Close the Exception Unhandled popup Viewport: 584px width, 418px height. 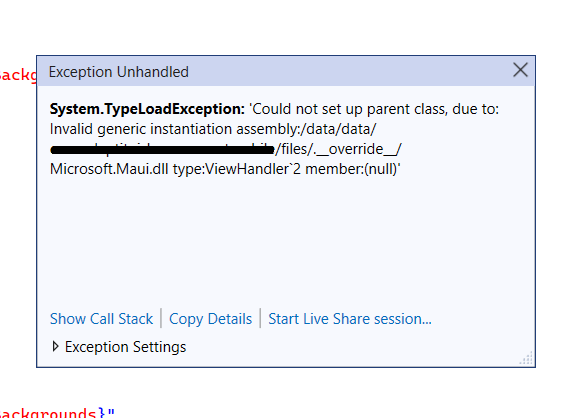(x=520, y=70)
